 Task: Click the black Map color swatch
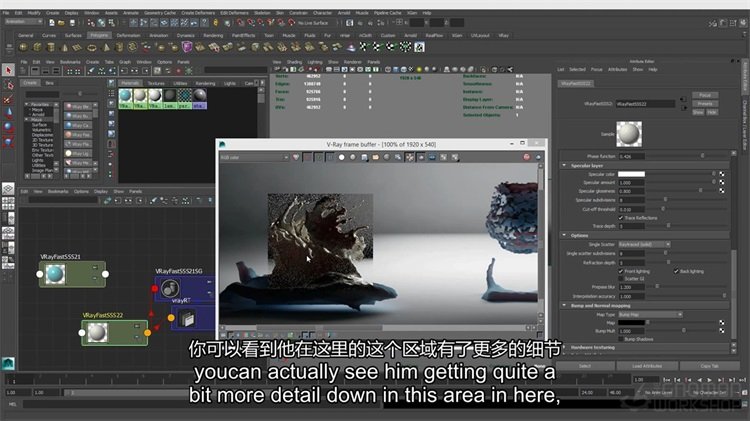click(x=631, y=323)
